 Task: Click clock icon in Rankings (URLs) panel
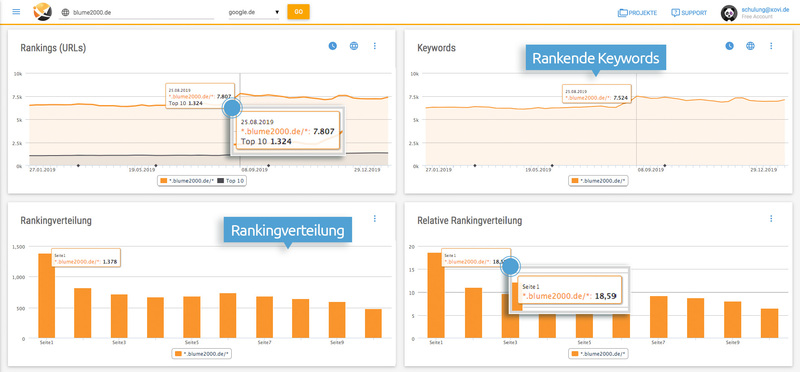pyautogui.click(x=333, y=46)
